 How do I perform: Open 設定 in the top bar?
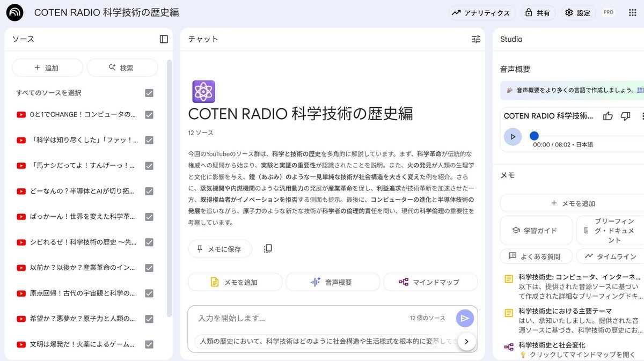(577, 13)
